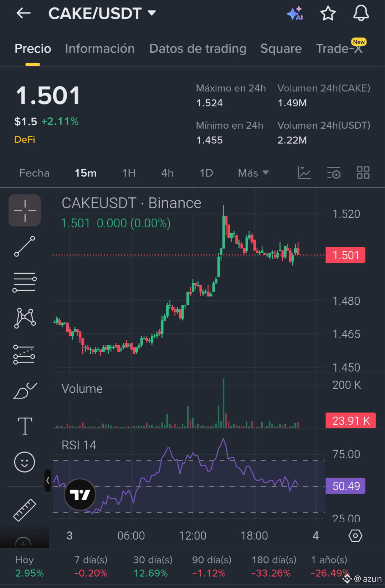Select the brush drawing tool
Screen dimensions: 385x588
(x=25, y=391)
